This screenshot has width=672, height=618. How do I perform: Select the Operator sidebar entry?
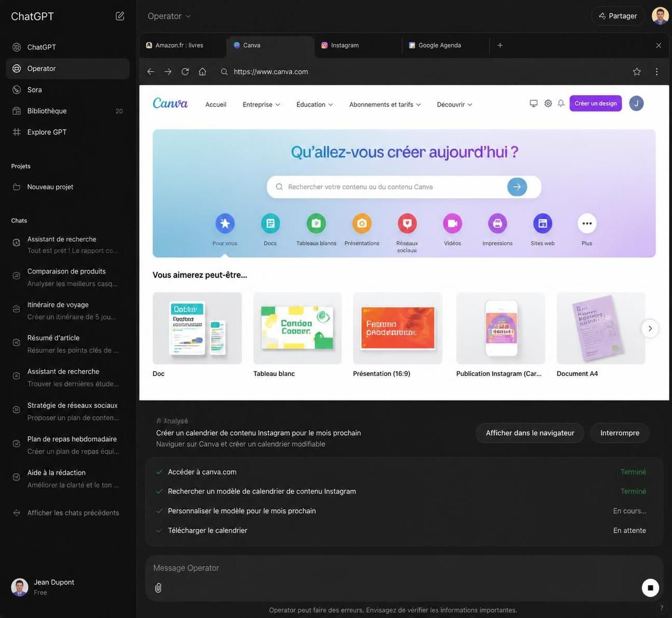[x=67, y=68]
